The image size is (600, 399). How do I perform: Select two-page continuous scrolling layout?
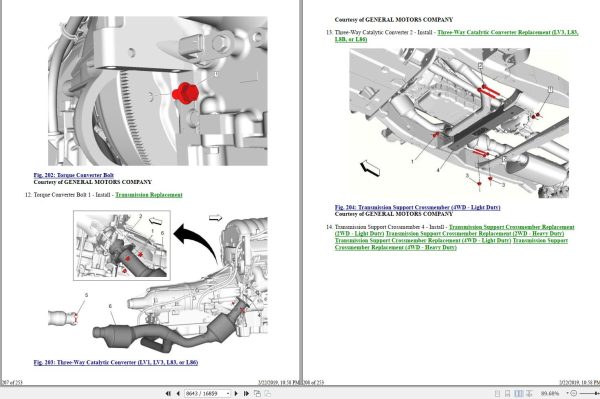(x=529, y=393)
